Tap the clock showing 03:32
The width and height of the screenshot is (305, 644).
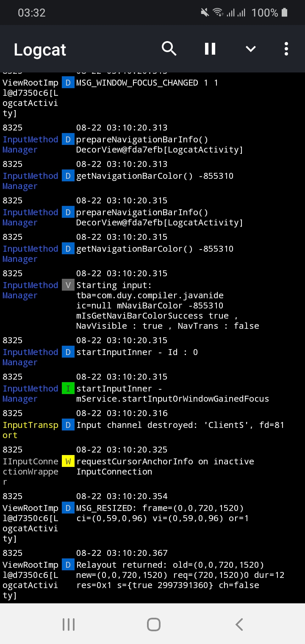(x=32, y=12)
